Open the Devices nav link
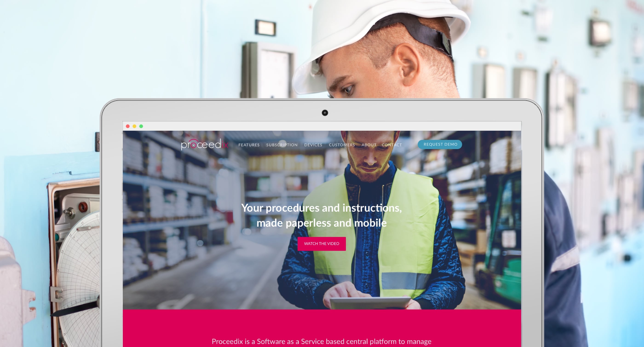The height and width of the screenshot is (347, 644). [x=313, y=145]
